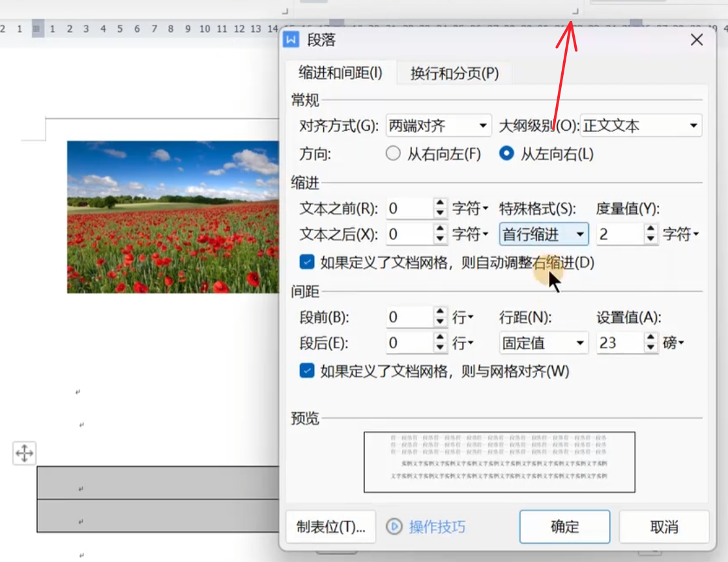Click the 文本之前(R) value field
Viewport: 728px width, 562px height.
click(409, 208)
